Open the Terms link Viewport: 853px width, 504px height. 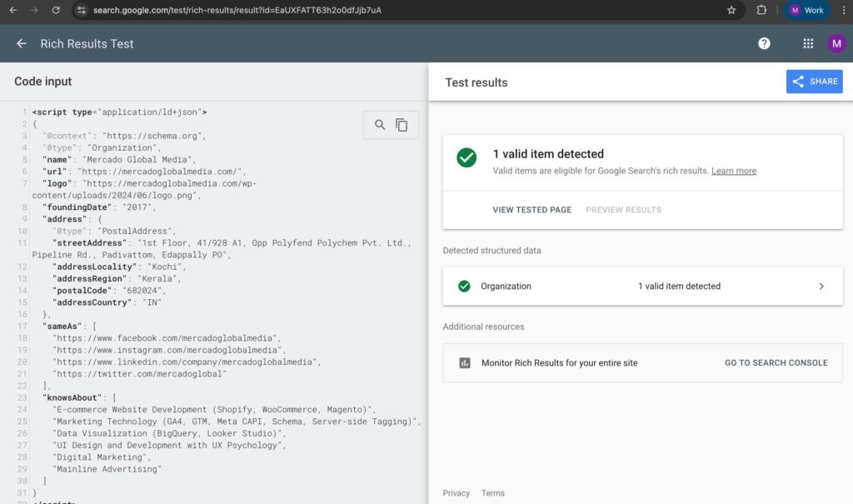coord(493,493)
